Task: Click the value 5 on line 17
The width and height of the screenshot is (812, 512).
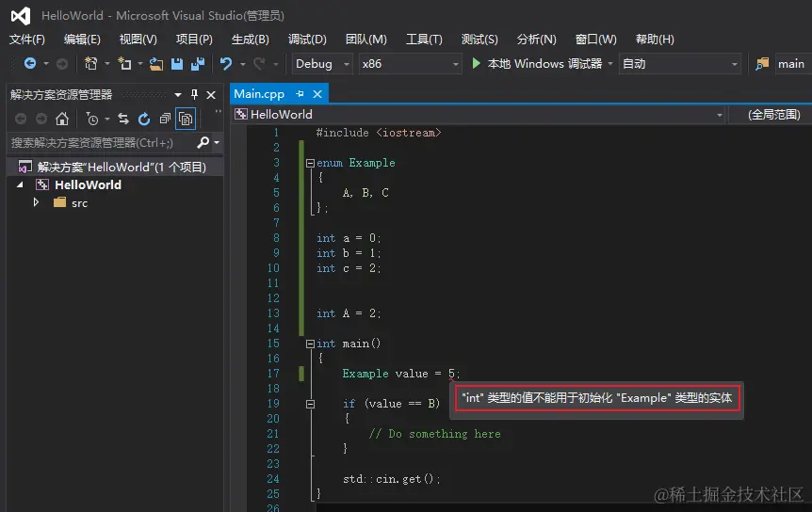Action: 451,374
